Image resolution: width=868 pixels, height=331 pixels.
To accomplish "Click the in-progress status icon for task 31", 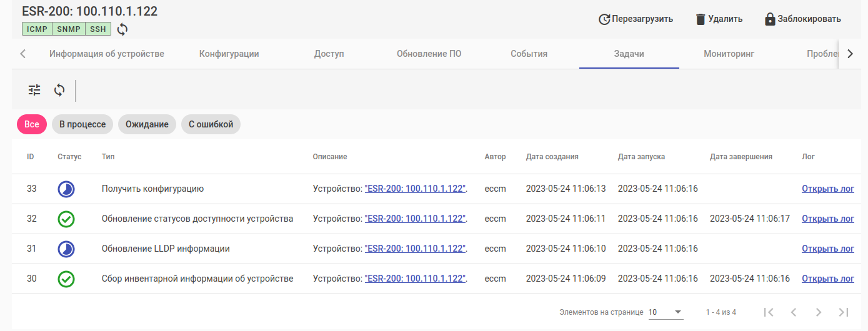I will pos(66,249).
